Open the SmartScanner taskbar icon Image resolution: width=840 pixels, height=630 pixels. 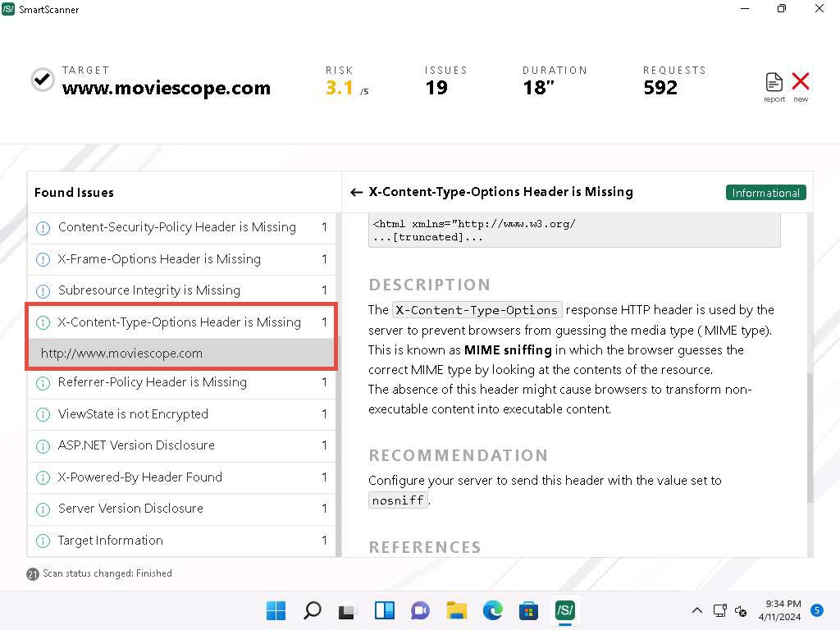[x=564, y=610]
